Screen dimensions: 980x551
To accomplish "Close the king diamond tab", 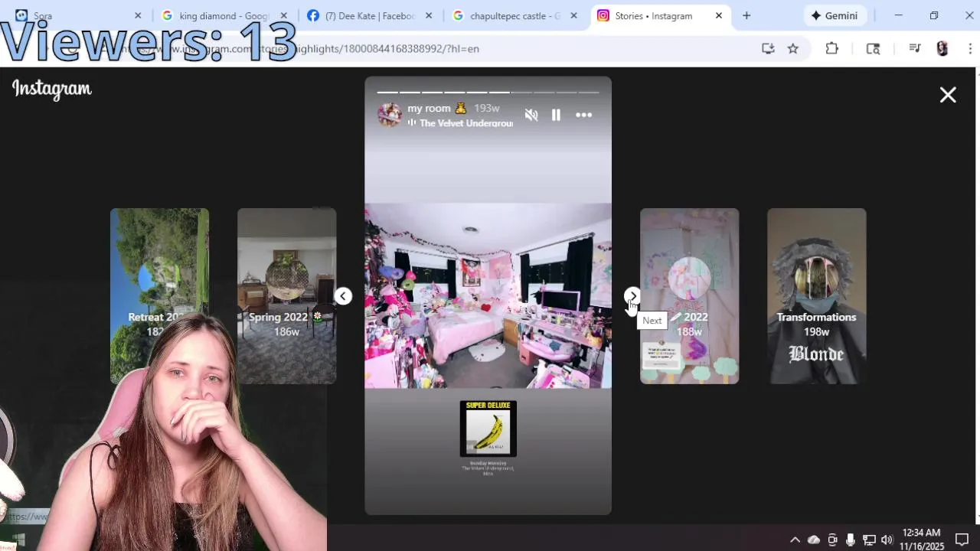I will click(283, 15).
